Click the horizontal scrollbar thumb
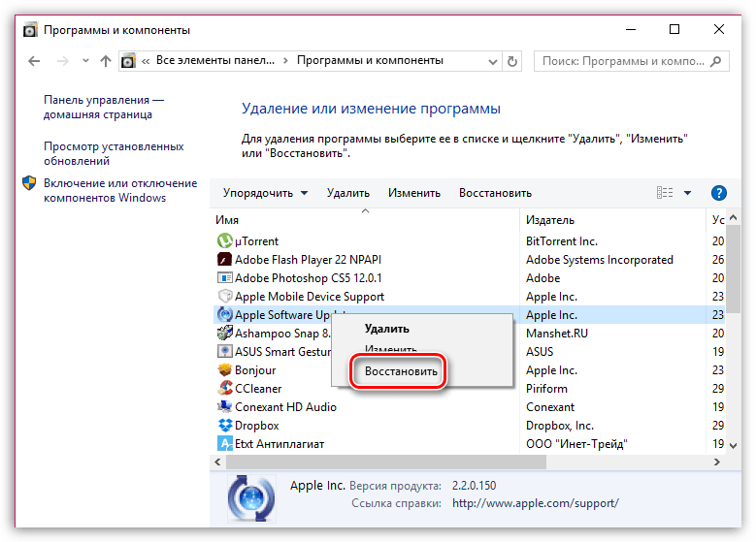This screenshot has width=756, height=542. 386,462
